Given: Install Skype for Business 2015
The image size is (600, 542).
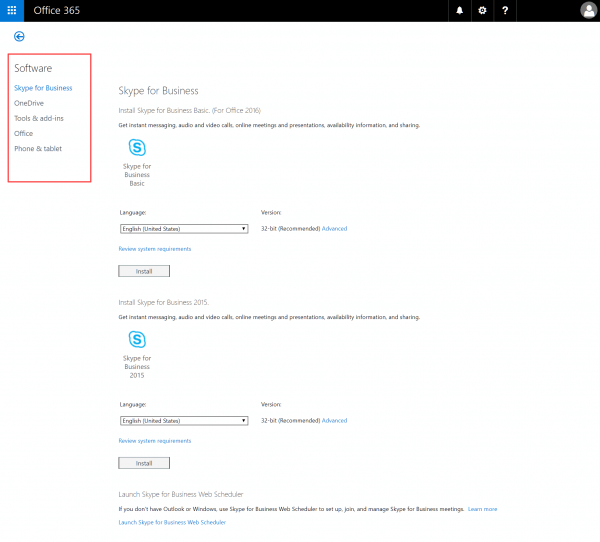Looking at the screenshot, I should [144, 463].
